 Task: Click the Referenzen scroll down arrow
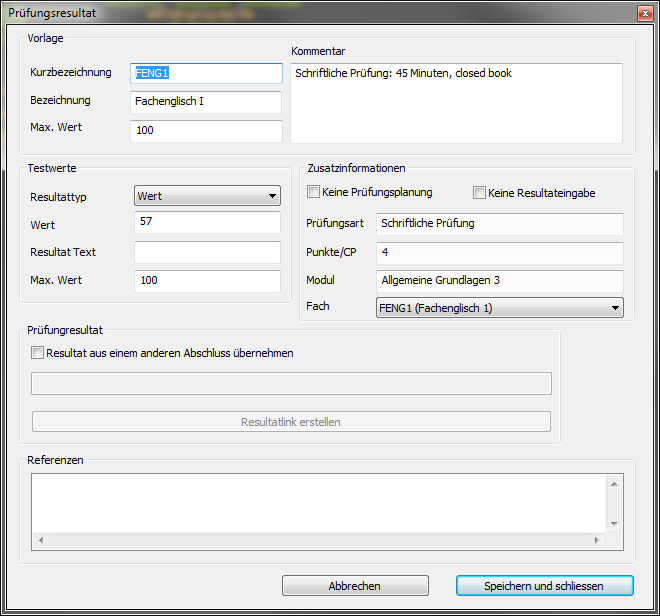pyautogui.click(x=615, y=523)
